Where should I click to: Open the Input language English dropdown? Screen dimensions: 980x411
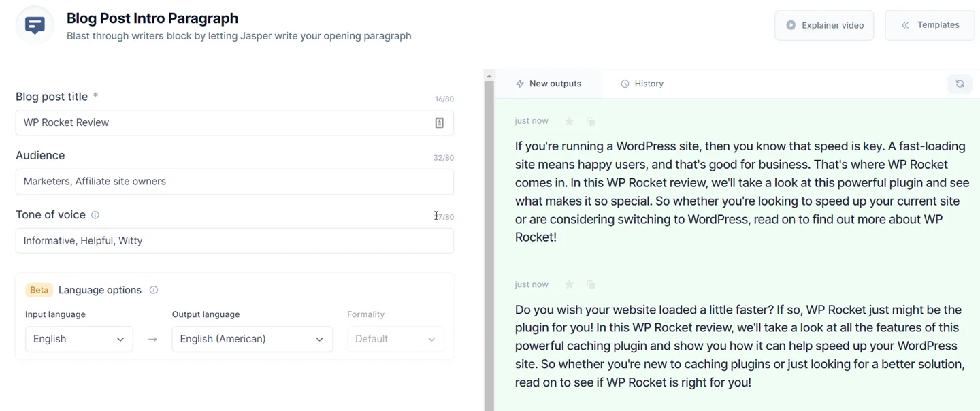tap(79, 339)
